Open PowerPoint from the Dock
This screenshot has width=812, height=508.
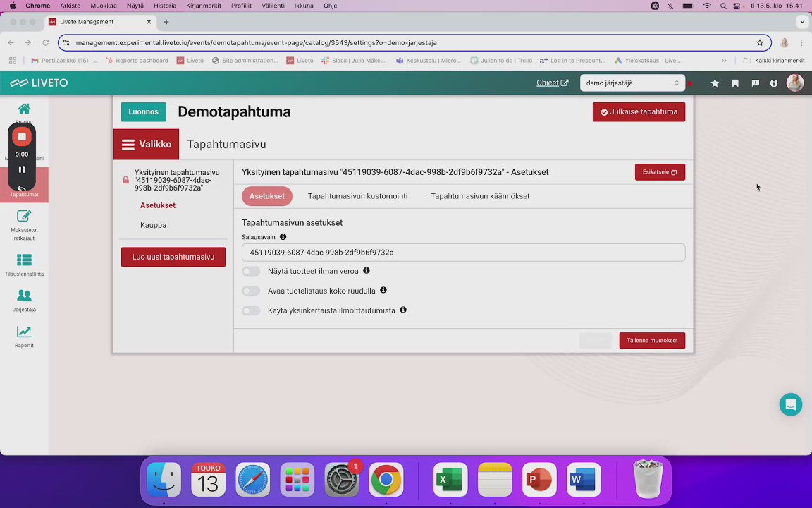(539, 480)
